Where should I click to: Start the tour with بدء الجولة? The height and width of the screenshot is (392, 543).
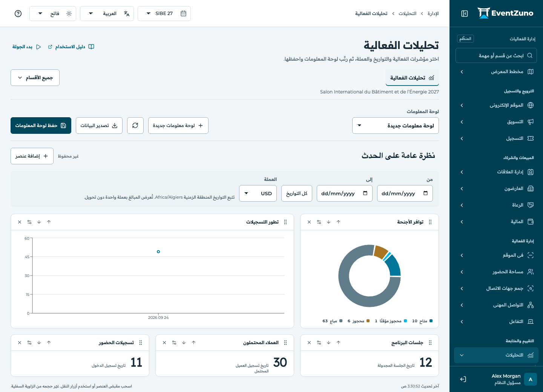point(26,47)
